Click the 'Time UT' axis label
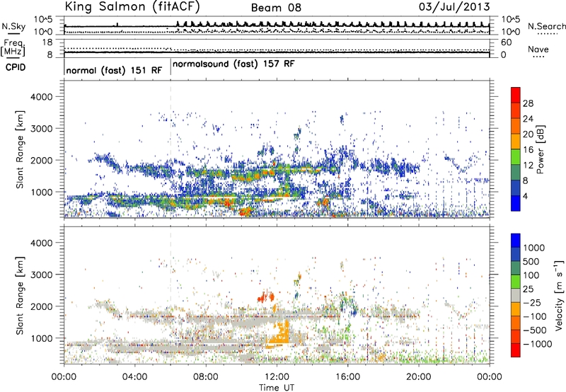 pos(277,388)
